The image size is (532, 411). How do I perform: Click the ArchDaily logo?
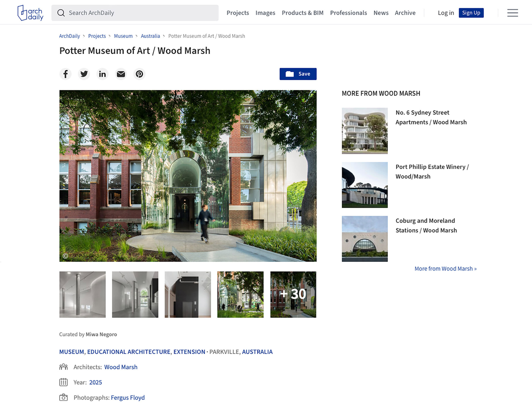tap(30, 13)
